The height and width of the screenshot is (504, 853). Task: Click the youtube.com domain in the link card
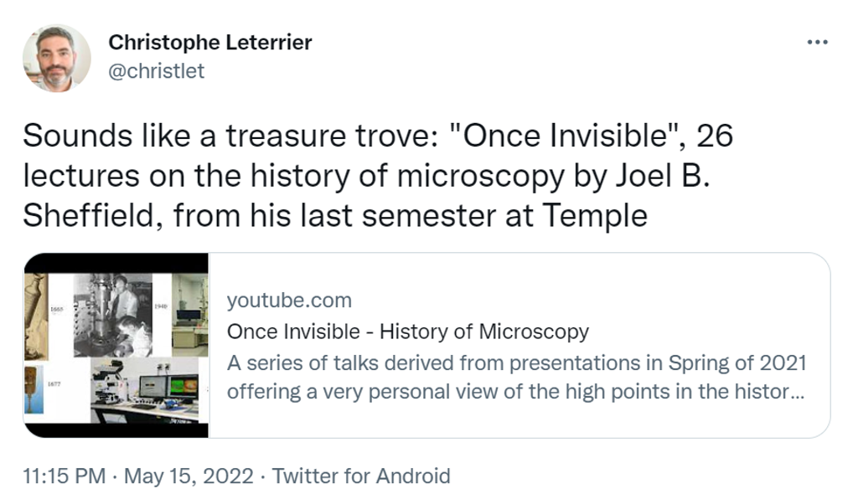pyautogui.click(x=289, y=301)
